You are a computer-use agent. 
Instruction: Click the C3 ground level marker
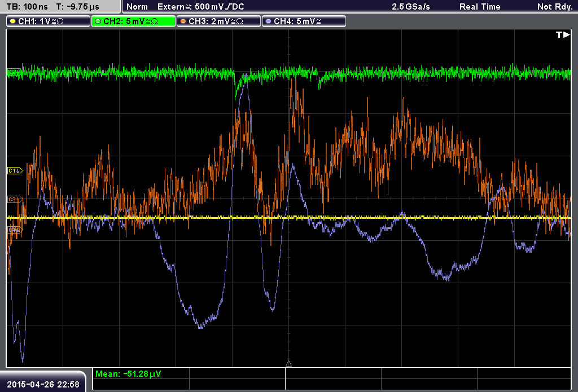click(x=15, y=199)
